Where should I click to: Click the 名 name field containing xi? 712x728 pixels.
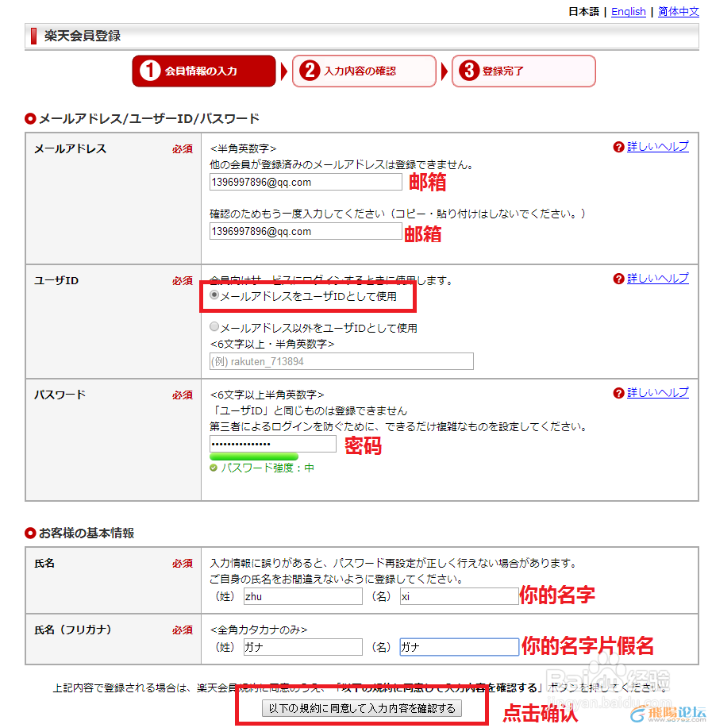[x=460, y=596]
